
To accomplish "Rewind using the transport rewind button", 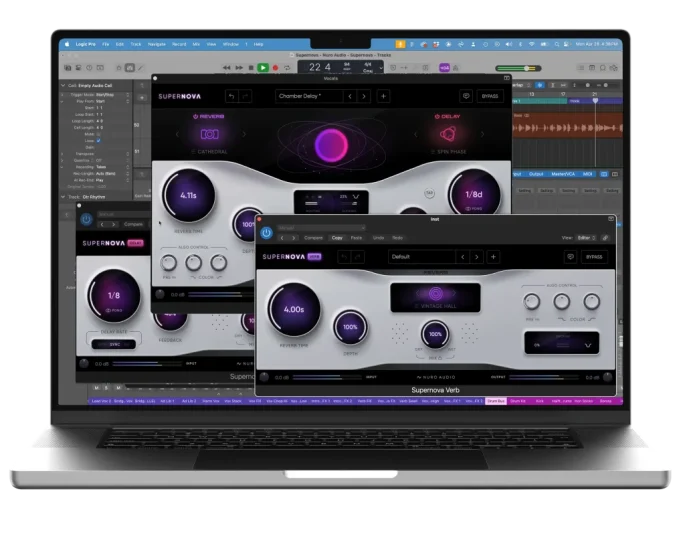I will 226,68.
